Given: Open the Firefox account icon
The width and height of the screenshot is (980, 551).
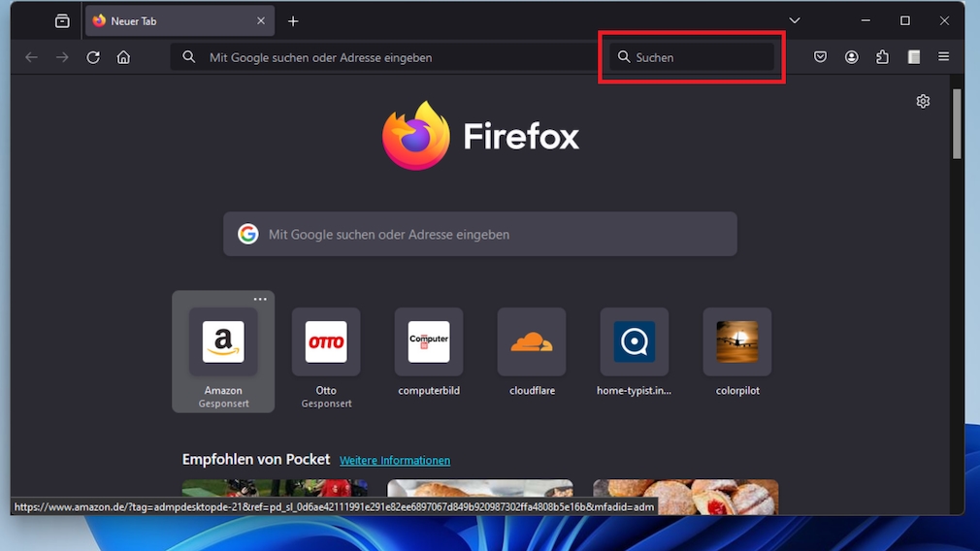Looking at the screenshot, I should 851,57.
